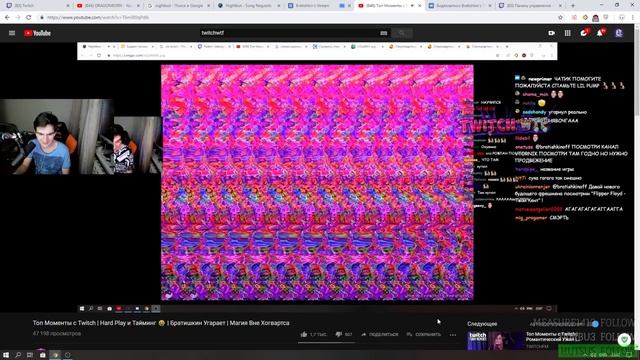Image resolution: width=640 pixels, height=360 pixels.
Task: Click the Поделиться share button
Action: (379, 334)
